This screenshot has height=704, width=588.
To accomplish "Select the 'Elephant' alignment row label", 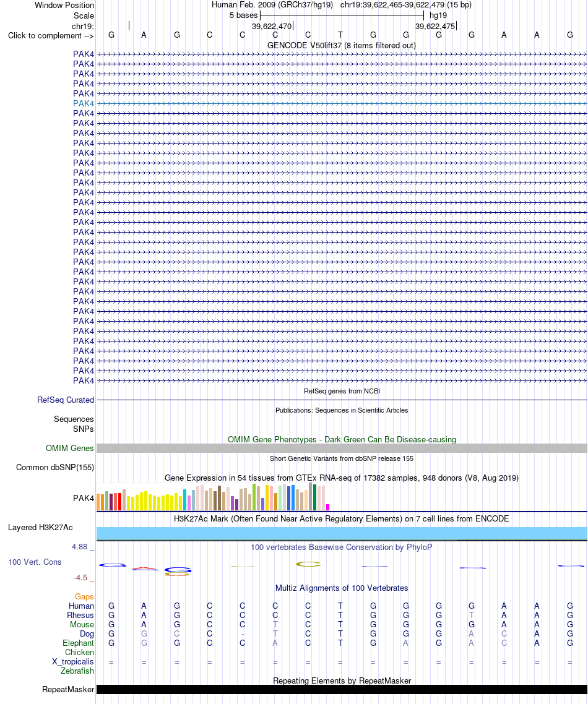I will 78,643.
